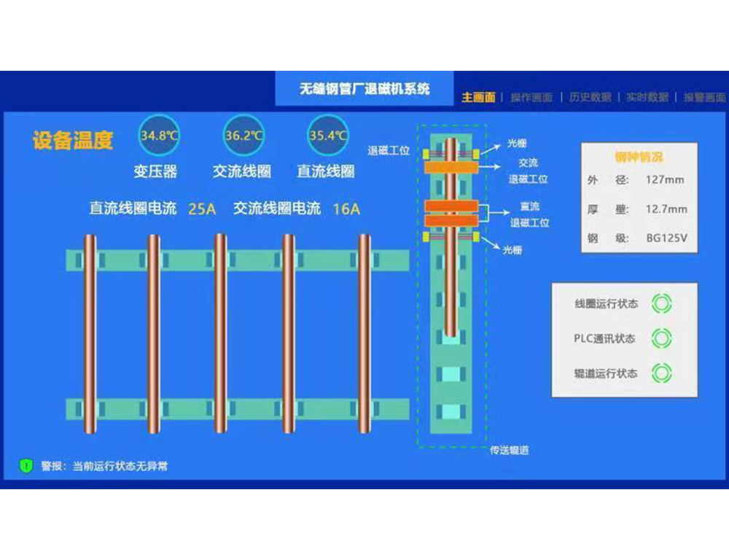Open the 实时数据 tab

[647, 98]
